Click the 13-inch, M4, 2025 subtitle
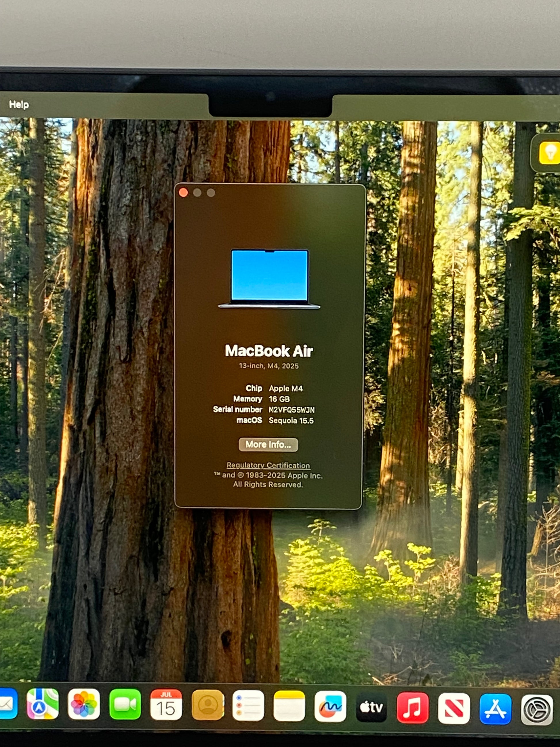Image resolution: width=560 pixels, height=747 pixels. (x=269, y=366)
